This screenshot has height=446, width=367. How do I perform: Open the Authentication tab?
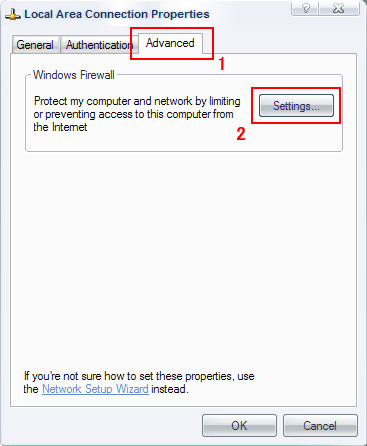coord(99,45)
